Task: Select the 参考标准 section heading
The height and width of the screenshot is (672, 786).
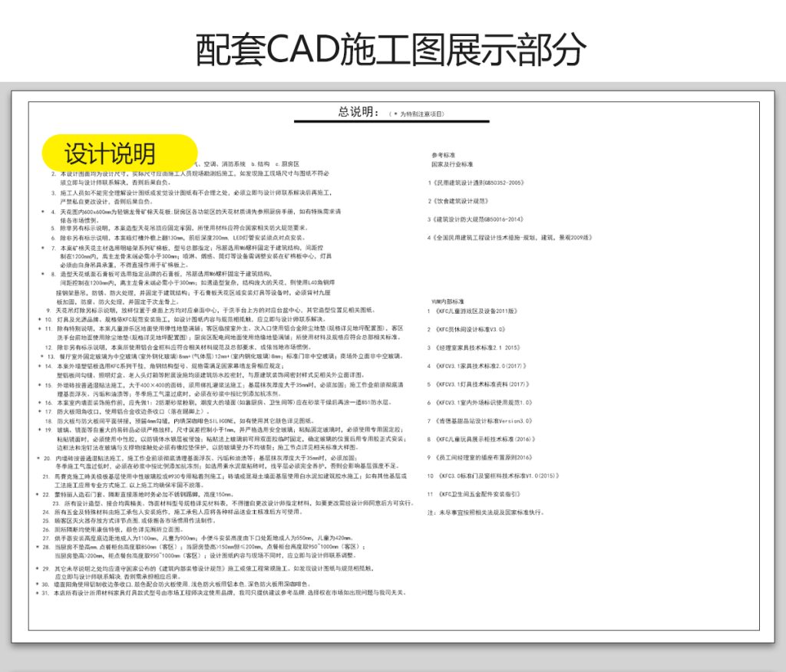Action: (x=444, y=155)
